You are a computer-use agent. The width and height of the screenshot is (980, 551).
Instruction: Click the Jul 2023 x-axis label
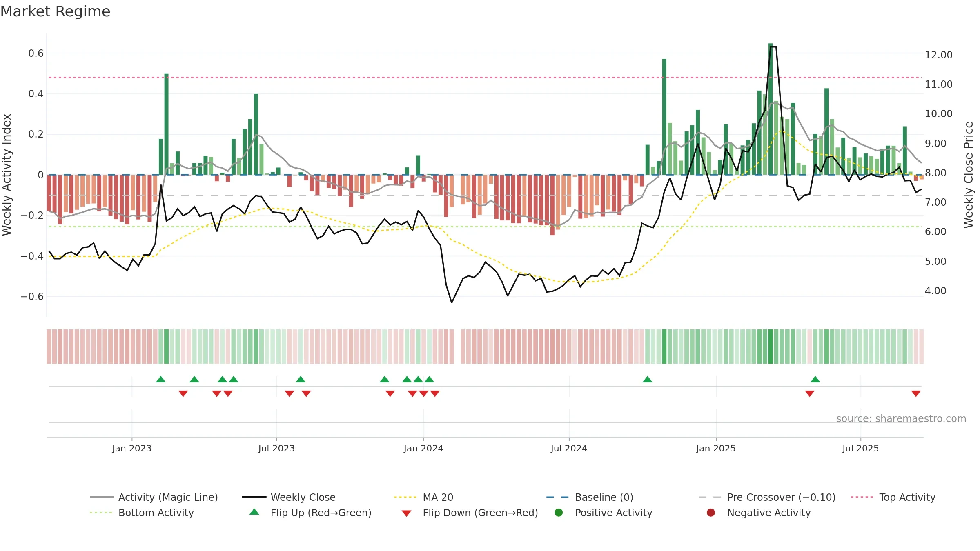pyautogui.click(x=276, y=448)
